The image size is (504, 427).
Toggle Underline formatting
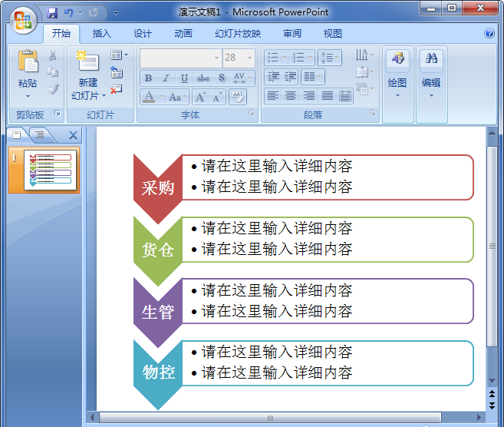pos(184,78)
